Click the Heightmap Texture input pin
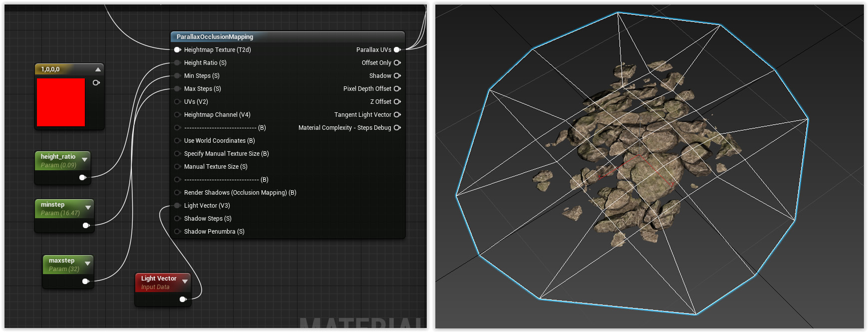Viewport: 868px width, 332px height. [177, 50]
